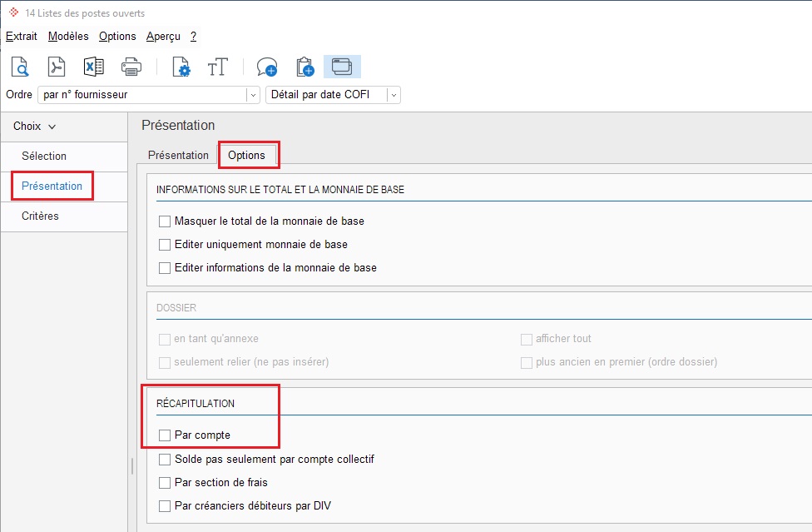The height and width of the screenshot is (532, 812).
Task: Toggle the highlighted window panel icon
Action: point(342,67)
